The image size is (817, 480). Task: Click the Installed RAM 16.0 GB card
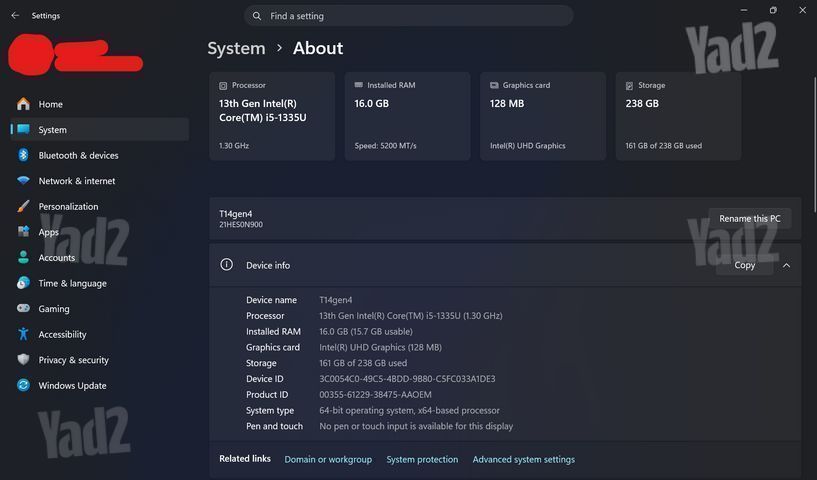click(x=407, y=116)
